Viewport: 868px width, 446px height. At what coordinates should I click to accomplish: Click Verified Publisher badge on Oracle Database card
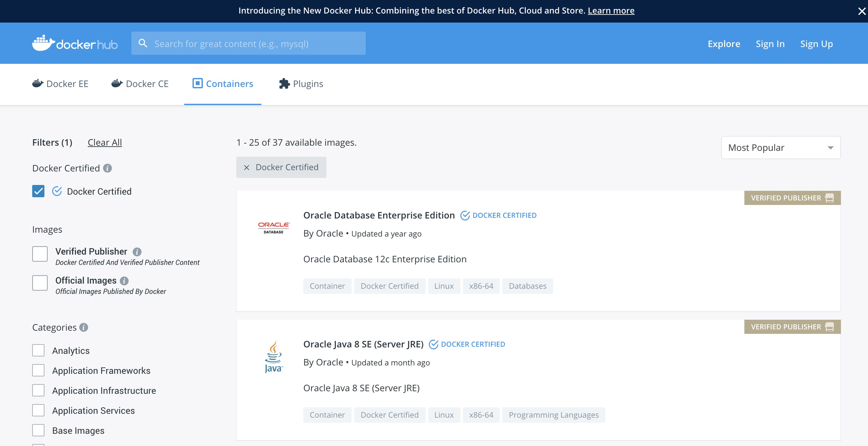[792, 198]
